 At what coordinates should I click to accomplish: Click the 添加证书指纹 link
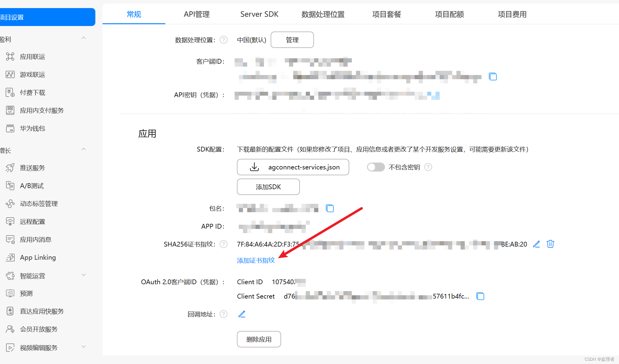point(256,261)
